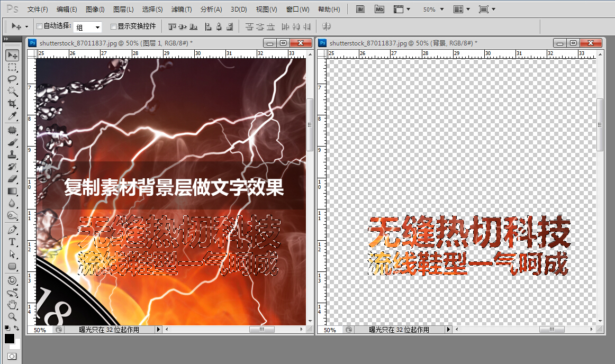The width and height of the screenshot is (615, 364).
Task: Activate the Eraser tool
Action: coord(13,178)
